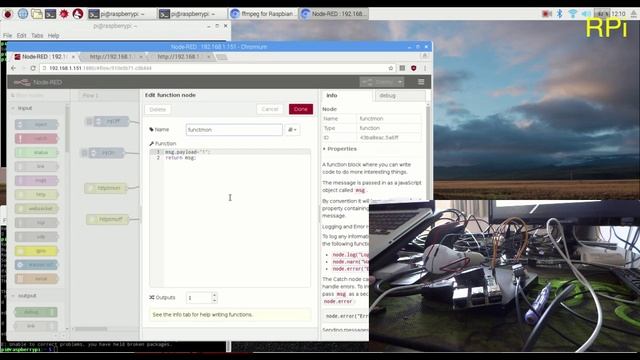Screen dimensions: 640x360
Task: Launch the terminal icon in the panel launcher
Action: 51,14
